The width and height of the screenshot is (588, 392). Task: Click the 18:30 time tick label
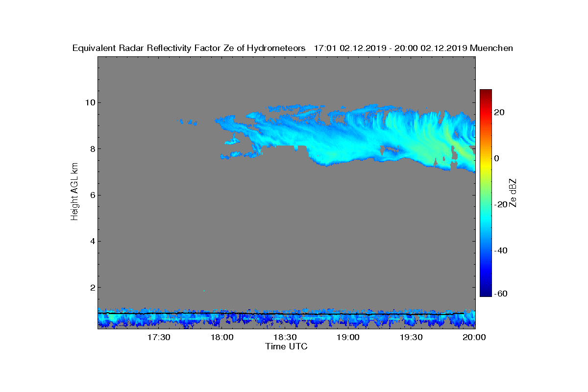click(x=285, y=338)
